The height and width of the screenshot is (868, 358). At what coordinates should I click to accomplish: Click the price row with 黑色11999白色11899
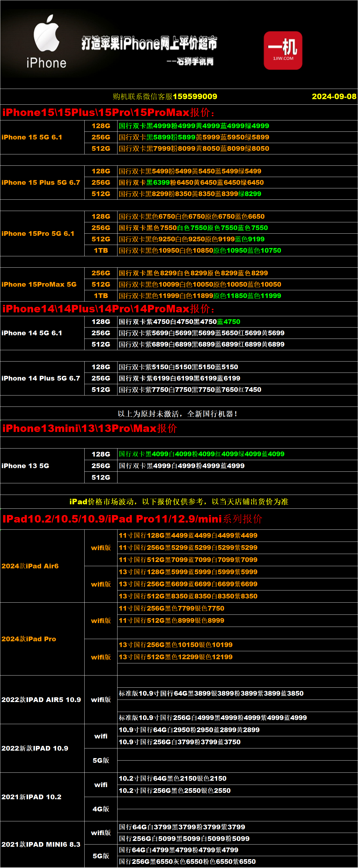[x=237, y=296]
